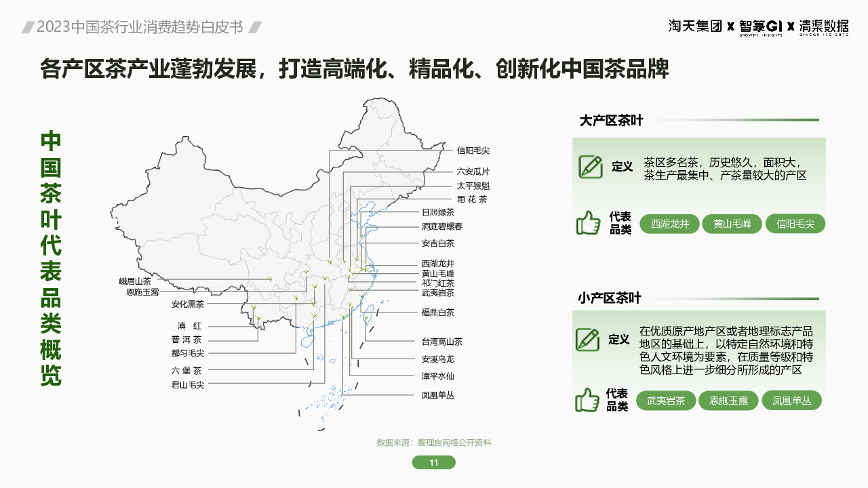Click the pencil definition icon under 大产区茶叶
Viewport: 868px width, 488px height.
[590, 167]
